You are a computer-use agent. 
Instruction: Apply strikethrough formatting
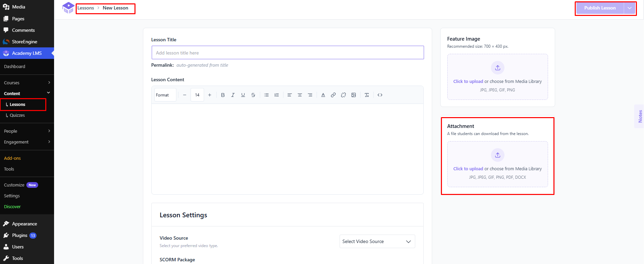[x=253, y=95]
